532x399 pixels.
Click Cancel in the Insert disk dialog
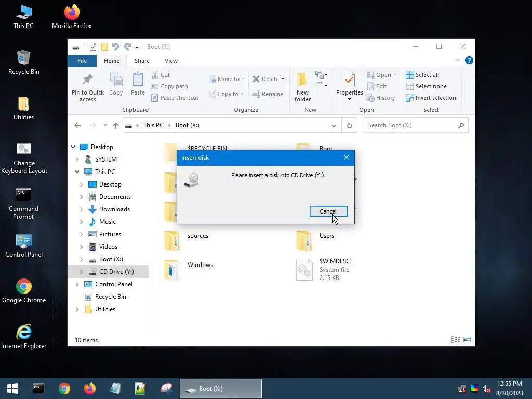[328, 211]
